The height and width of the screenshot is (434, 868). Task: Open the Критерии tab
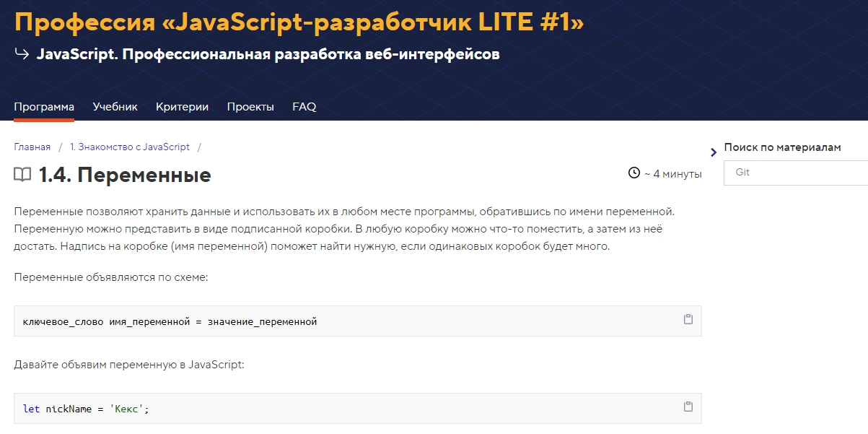pos(182,107)
